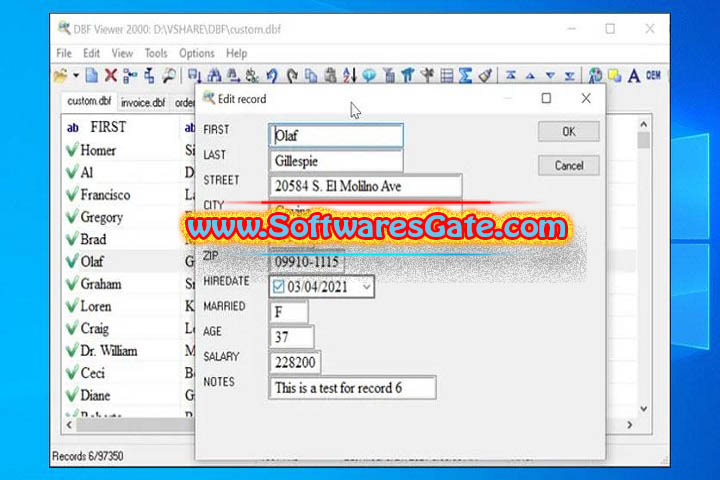Viewport: 720px width, 480px height.
Task: Click the LAST field containing Gillespie
Action: (336, 161)
